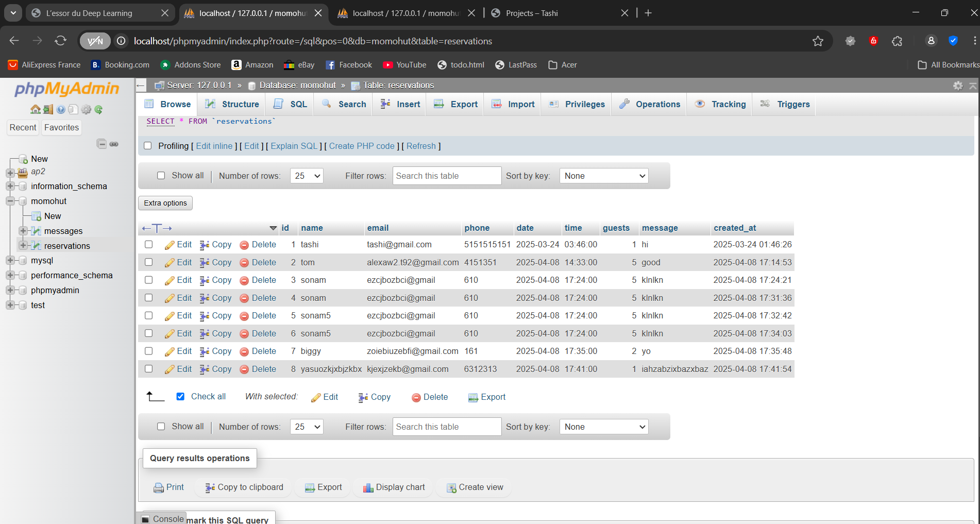Click the collapse all icon in navigation panel
Viewport: 980px width, 524px height.
coord(102,144)
